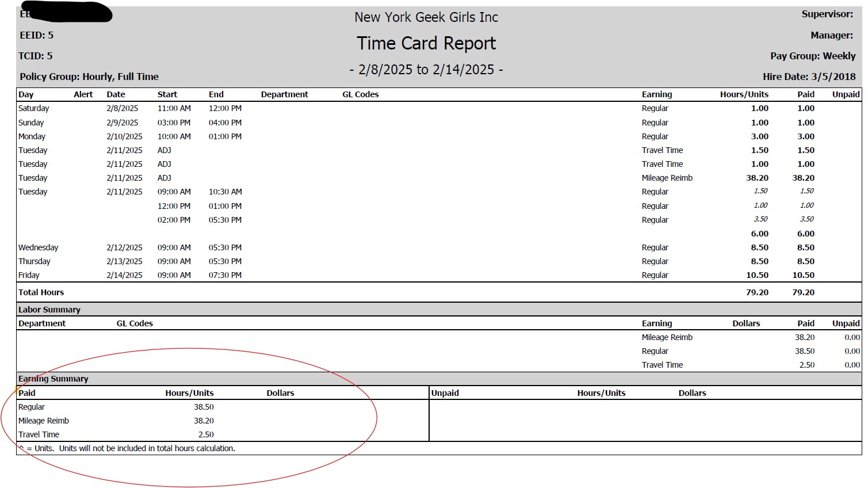Click the Earning Summary section header
The width and height of the screenshot is (868, 488).
53,379
